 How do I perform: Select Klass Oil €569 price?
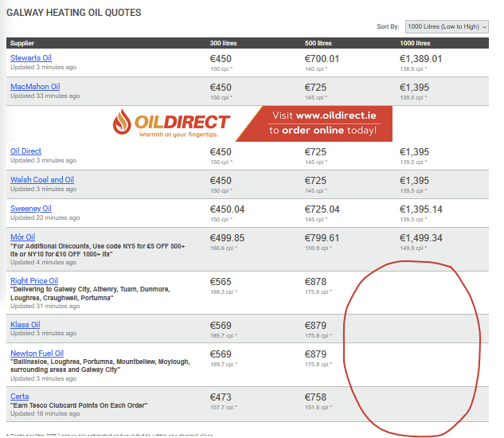[221, 326]
